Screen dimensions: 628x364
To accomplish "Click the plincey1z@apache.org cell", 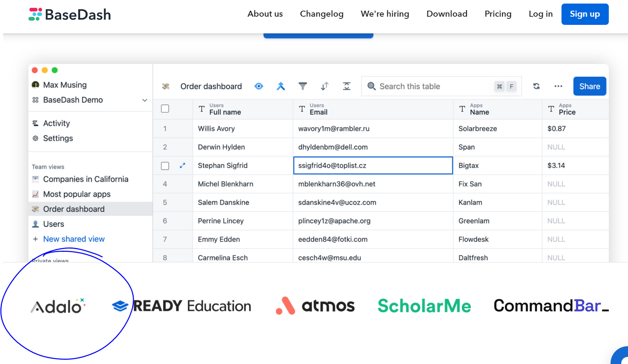I will click(x=373, y=221).
